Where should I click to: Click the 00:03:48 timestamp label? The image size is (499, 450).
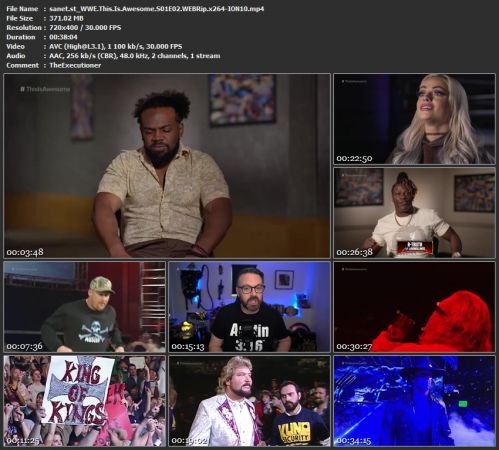point(25,252)
